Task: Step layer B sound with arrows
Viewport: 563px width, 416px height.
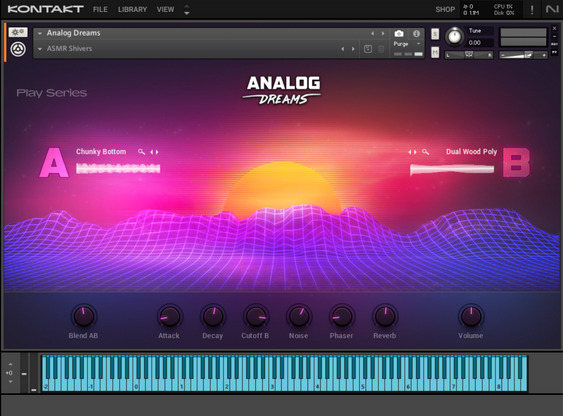Action: 413,152
